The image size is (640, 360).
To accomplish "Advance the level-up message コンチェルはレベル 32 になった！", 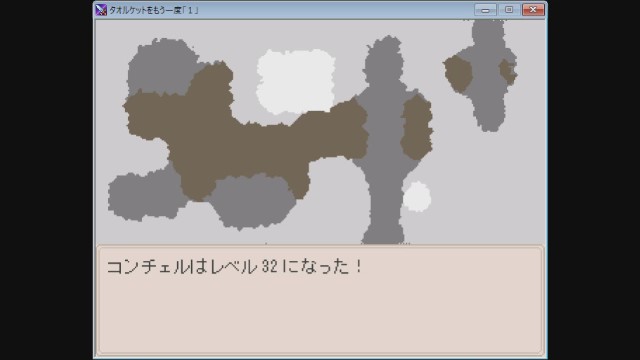I will [234, 267].
